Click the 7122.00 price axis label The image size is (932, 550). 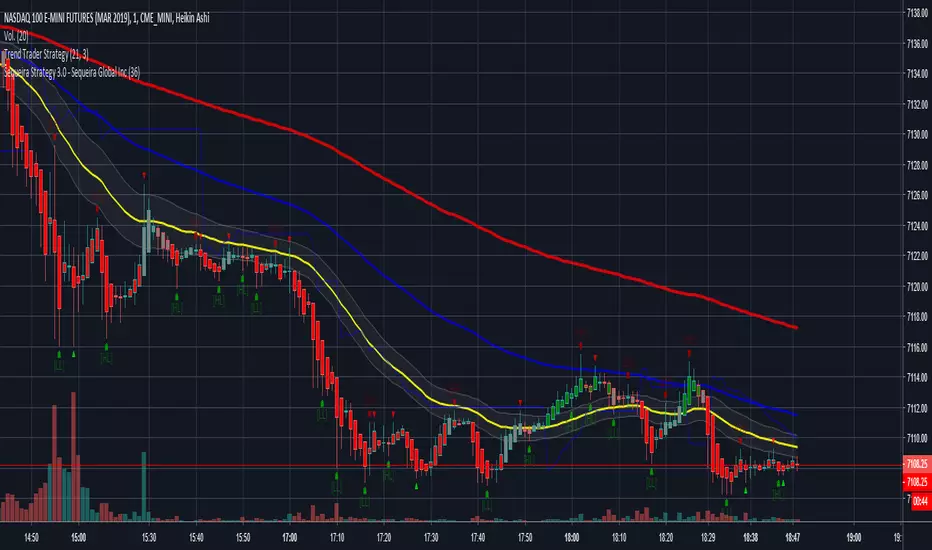click(917, 256)
